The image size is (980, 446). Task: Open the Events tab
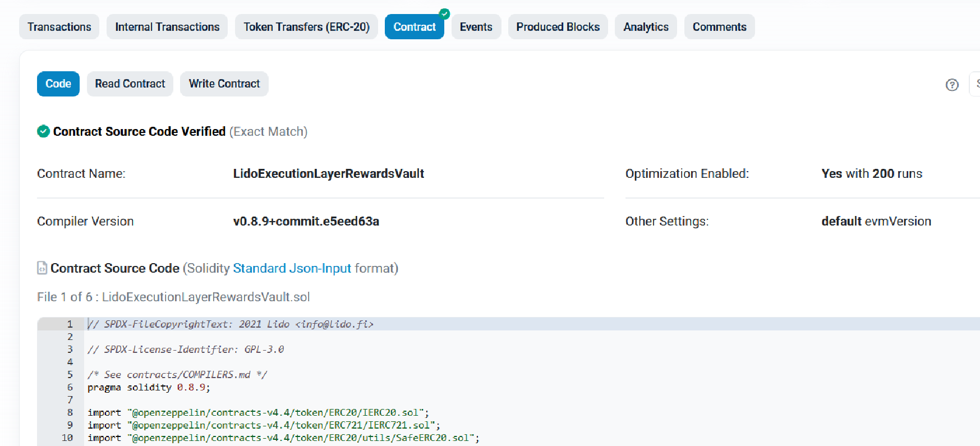(x=476, y=27)
